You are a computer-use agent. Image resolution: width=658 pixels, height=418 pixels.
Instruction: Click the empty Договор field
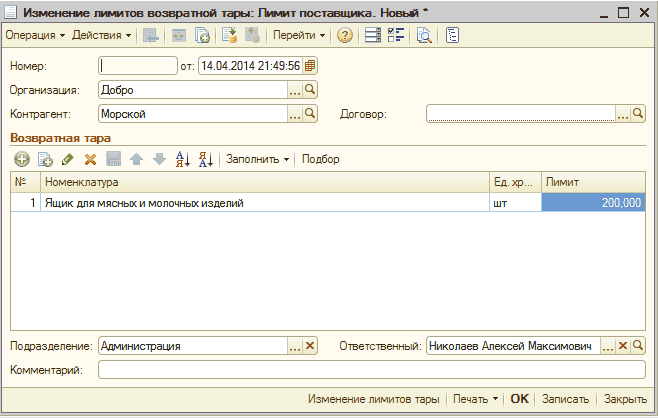[521, 114]
